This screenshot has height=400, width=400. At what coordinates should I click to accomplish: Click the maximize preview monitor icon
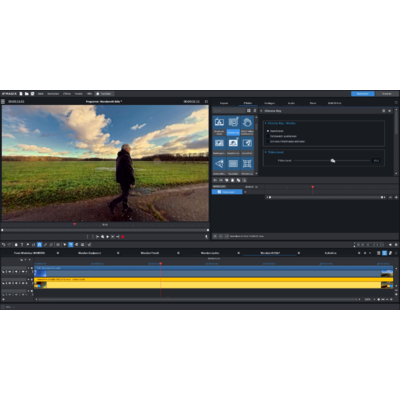(x=206, y=101)
